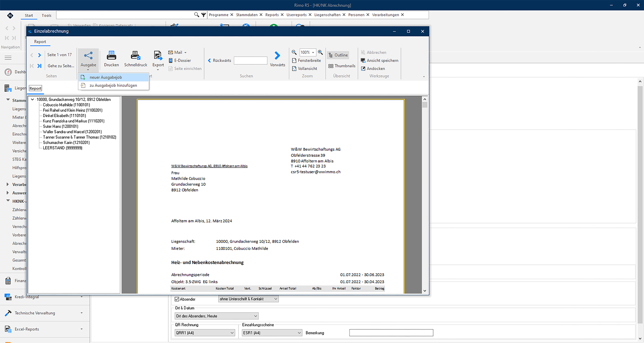This screenshot has width=644, height=343.
Task: Open the Finanz calculator sidebar section
Action: tap(8, 281)
